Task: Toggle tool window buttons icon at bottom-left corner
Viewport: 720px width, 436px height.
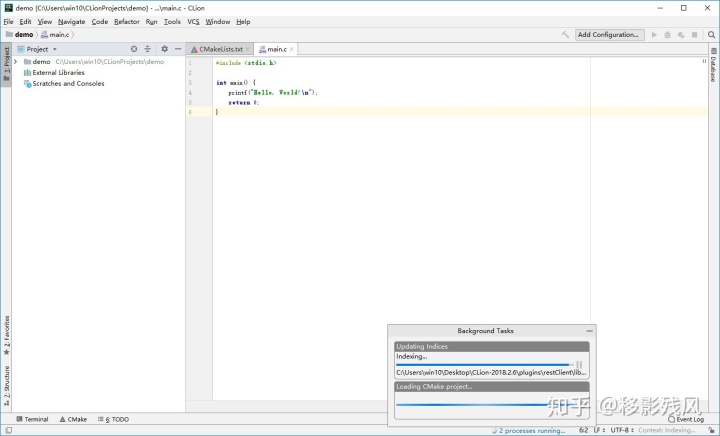Action: click(9, 430)
